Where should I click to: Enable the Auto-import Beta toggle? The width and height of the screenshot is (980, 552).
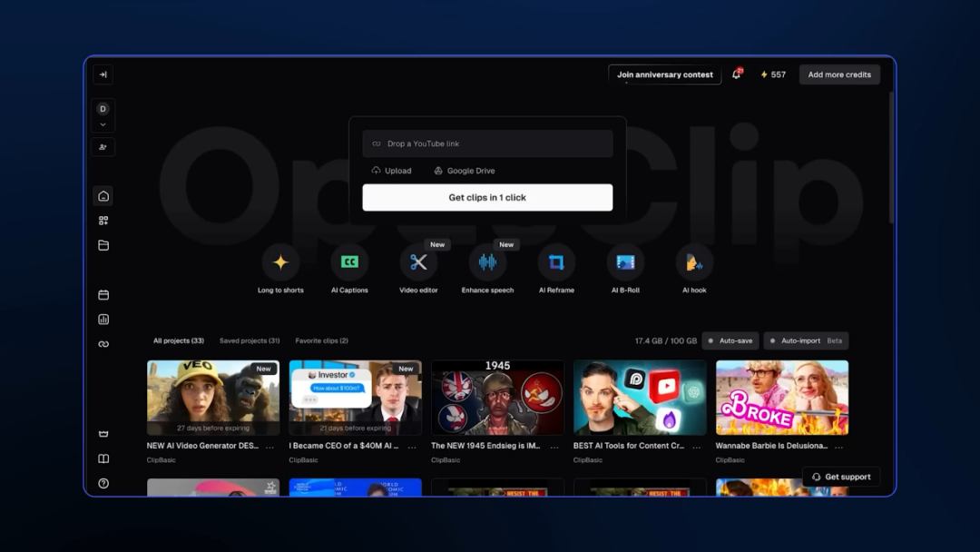tap(806, 340)
